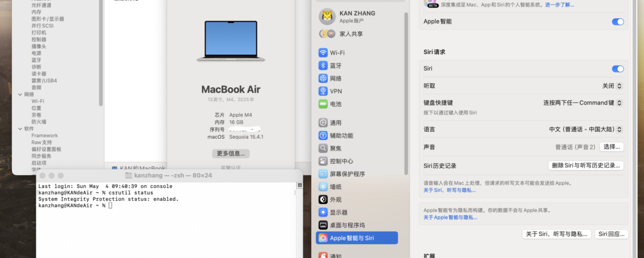This screenshot has width=644, height=258.
Task: Change the Siri language (语言) dropdown
Action: click(x=586, y=130)
